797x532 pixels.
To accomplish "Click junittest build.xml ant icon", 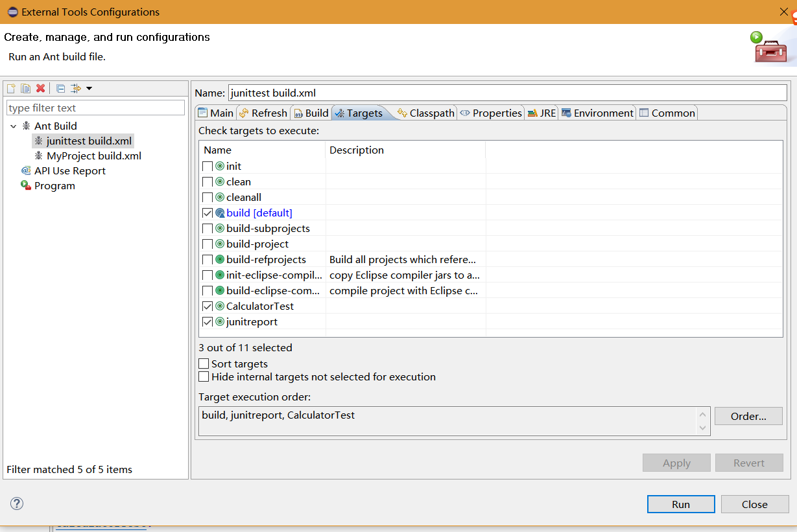I will 39,141.
